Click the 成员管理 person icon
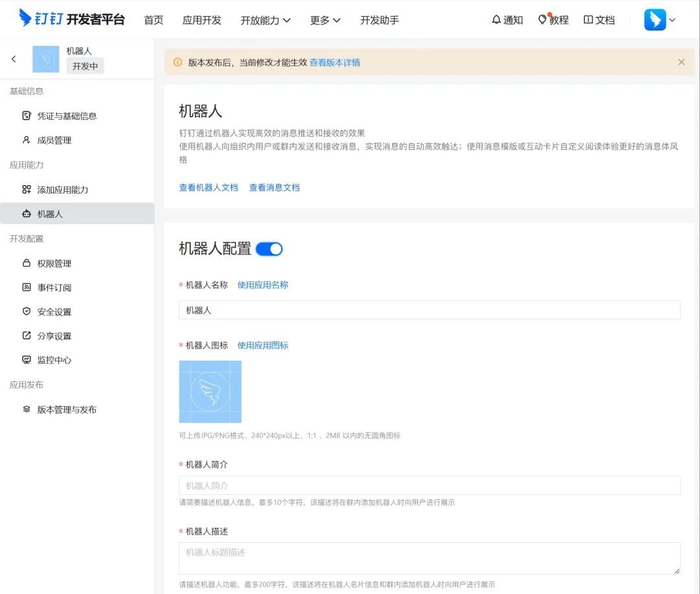This screenshot has height=594, width=700. click(27, 140)
